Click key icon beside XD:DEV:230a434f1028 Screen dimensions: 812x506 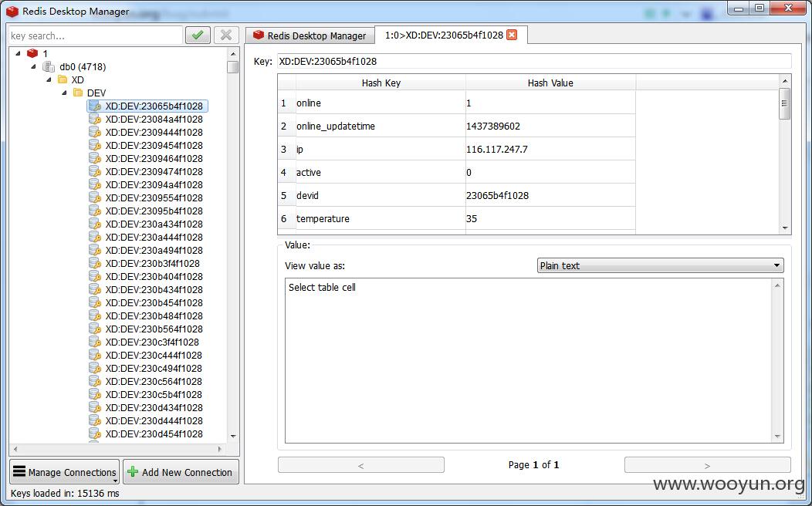95,224
